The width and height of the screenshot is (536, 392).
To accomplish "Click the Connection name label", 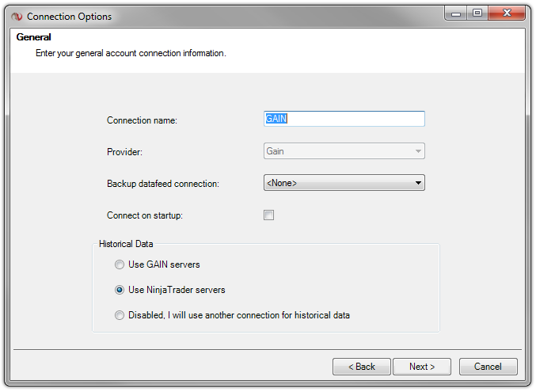I will [142, 120].
